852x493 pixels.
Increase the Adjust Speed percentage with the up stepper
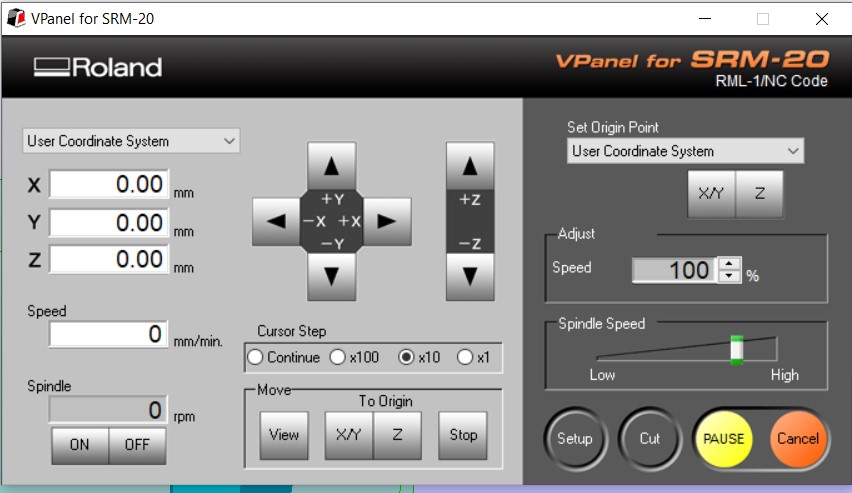729,264
